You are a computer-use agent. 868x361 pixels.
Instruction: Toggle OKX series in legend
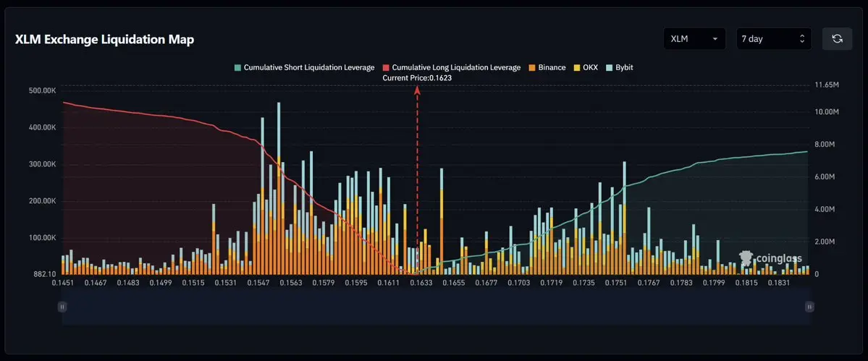click(x=586, y=67)
